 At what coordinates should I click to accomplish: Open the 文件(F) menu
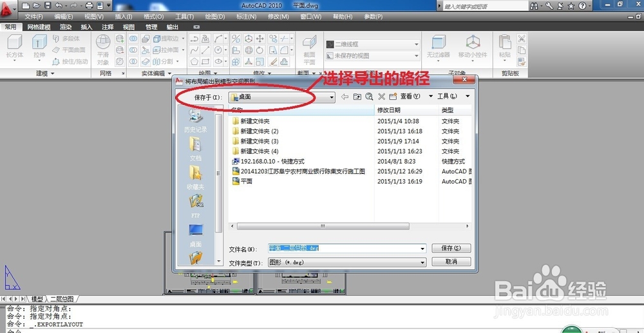pos(33,17)
